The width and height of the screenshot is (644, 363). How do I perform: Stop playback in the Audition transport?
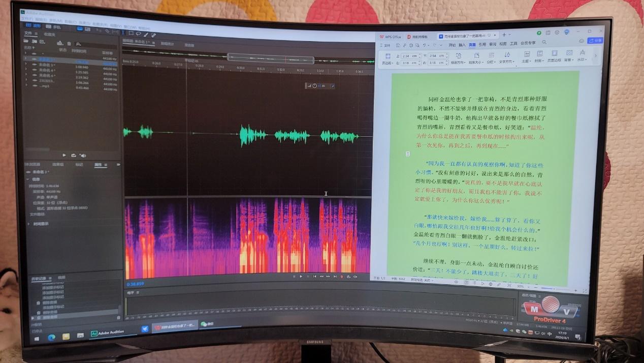point(294,277)
